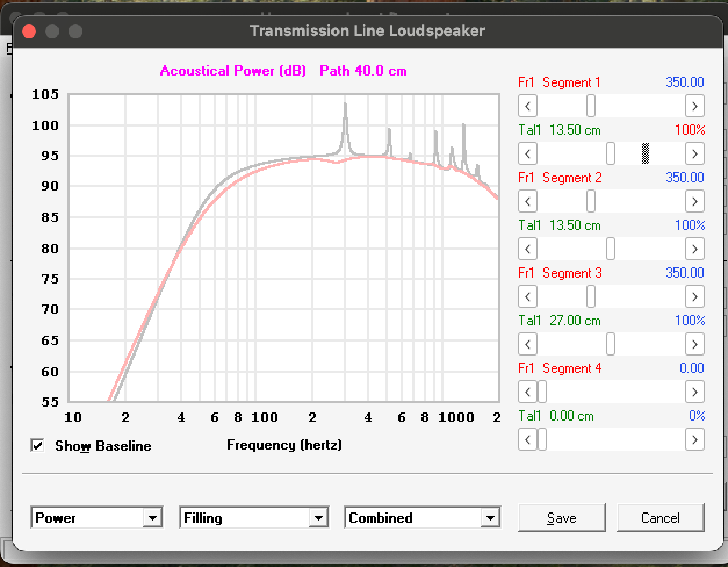Close the Transmission Line Loudspeaker window
The height and width of the screenshot is (567, 728).
[x=29, y=31]
